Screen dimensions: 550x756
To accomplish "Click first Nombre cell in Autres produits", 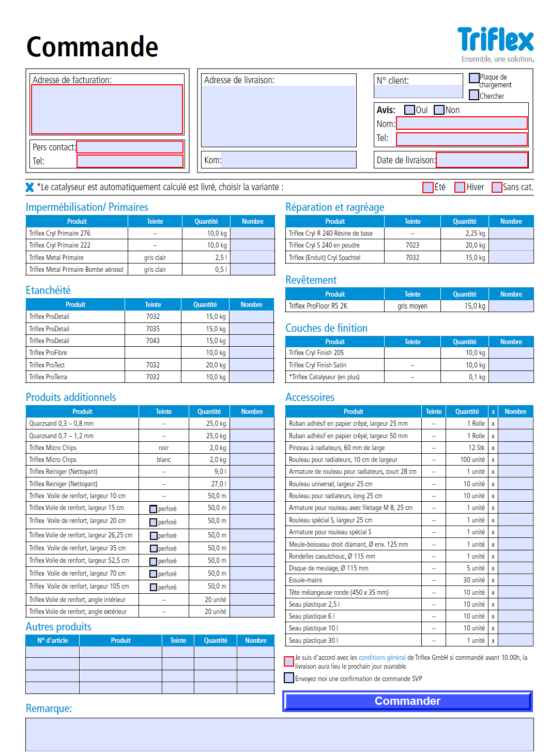I will coord(256,652).
